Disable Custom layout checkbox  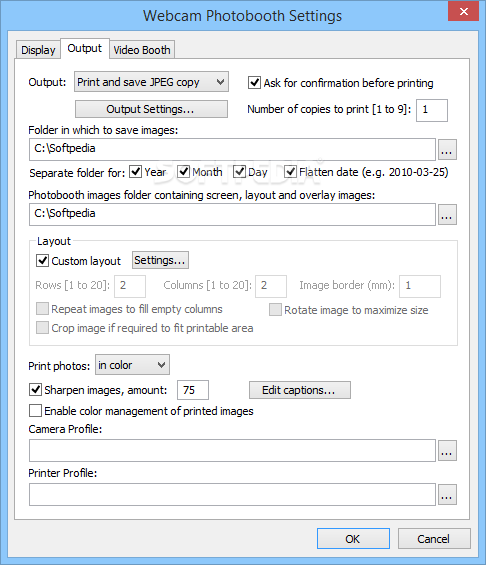(43, 260)
